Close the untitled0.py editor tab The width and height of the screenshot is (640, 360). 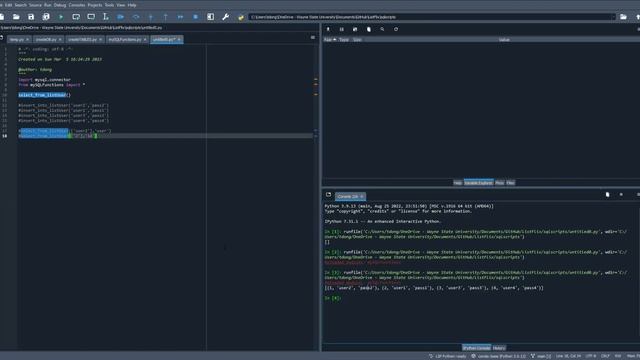(x=179, y=40)
